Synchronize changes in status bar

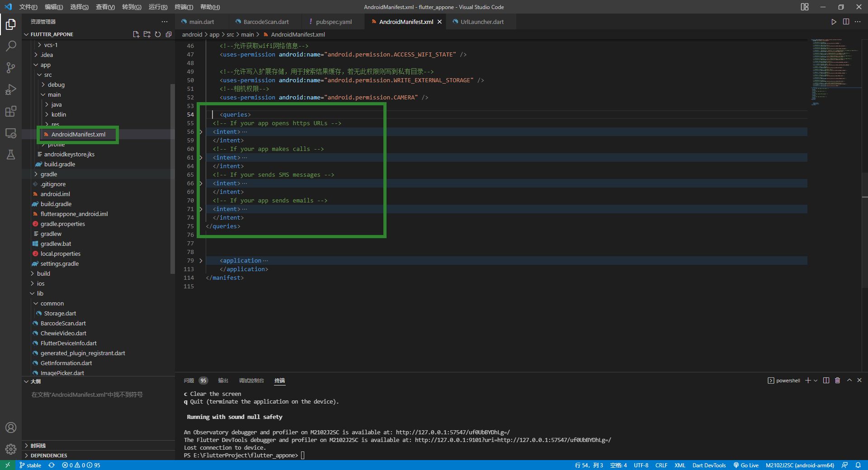(52, 465)
